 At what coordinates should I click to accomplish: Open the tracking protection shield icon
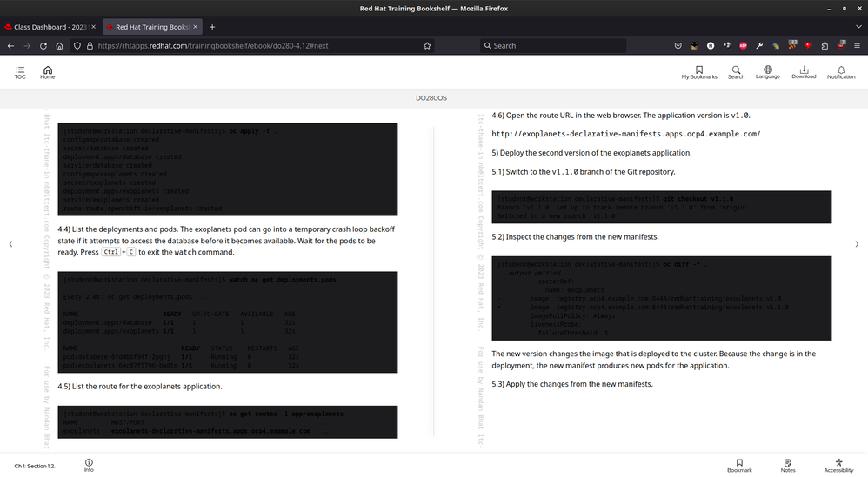click(77, 46)
